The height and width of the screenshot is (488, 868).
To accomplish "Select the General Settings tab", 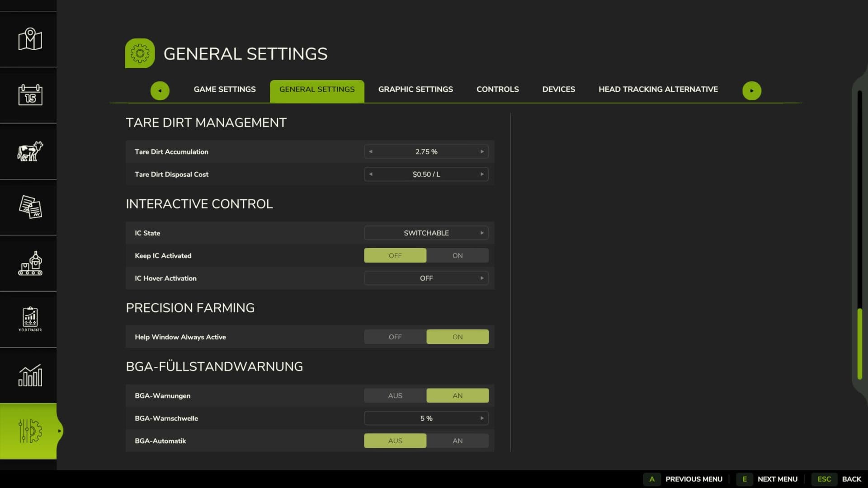I will 317,91.
